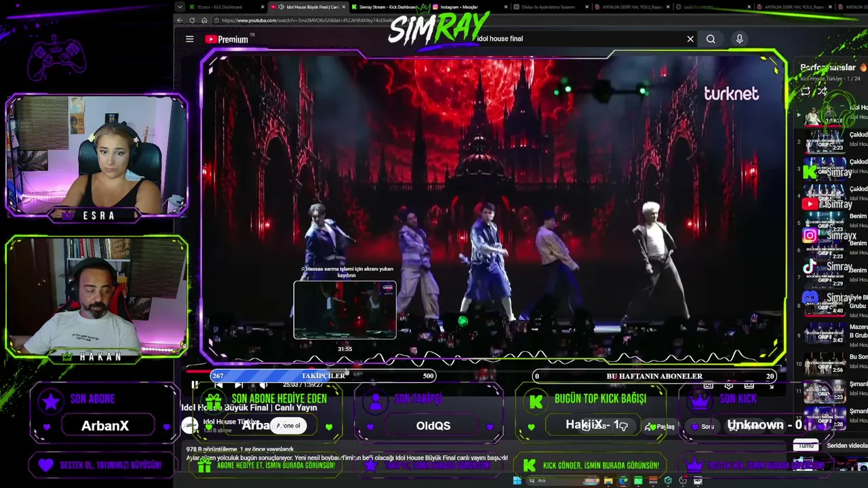Open the player settings gear
The image size is (868, 488).
pyautogui.click(x=729, y=385)
